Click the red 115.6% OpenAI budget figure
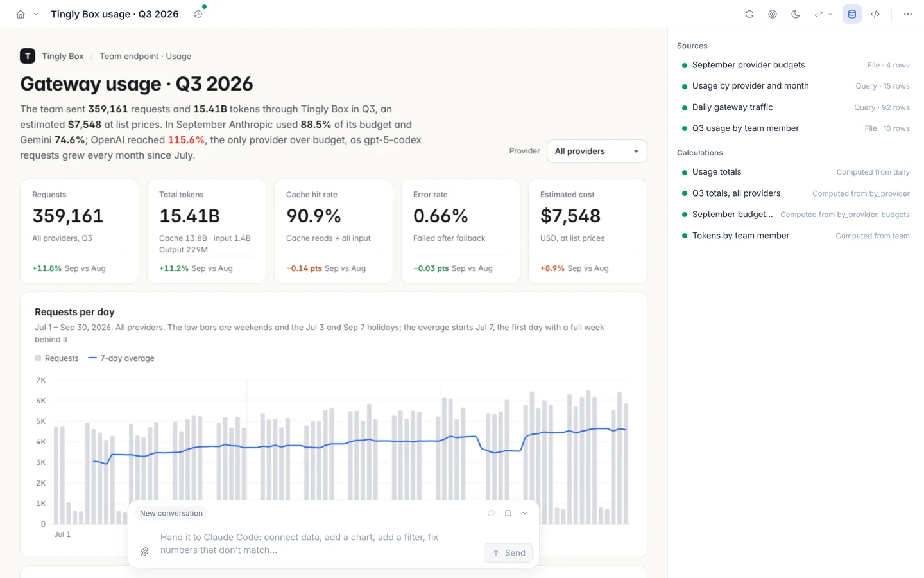Image resolution: width=924 pixels, height=578 pixels. (x=187, y=140)
